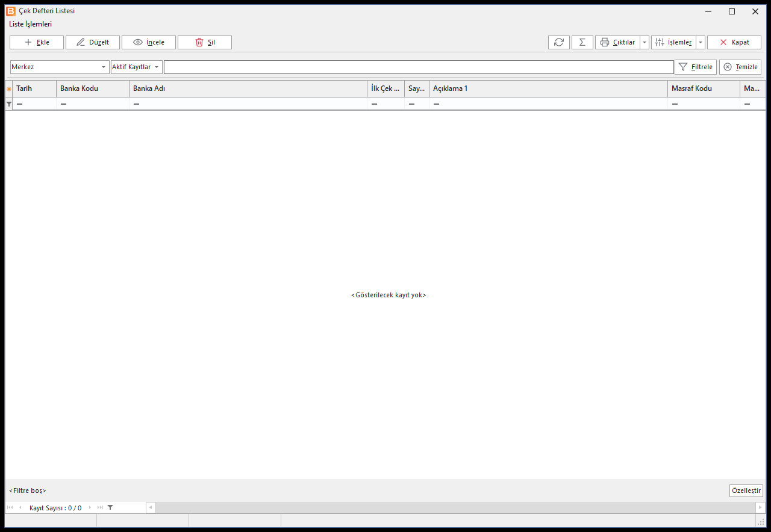Click the app logo in title bar
Image resolution: width=771 pixels, height=532 pixels.
[x=11, y=11]
